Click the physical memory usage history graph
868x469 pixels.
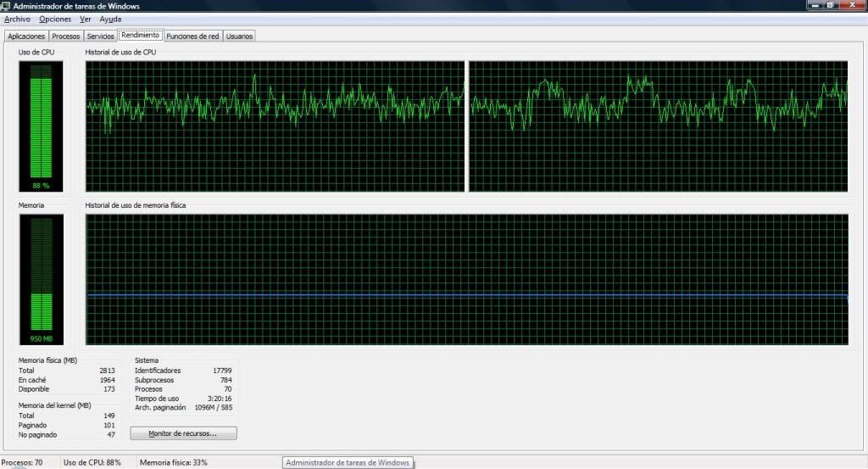click(466, 279)
